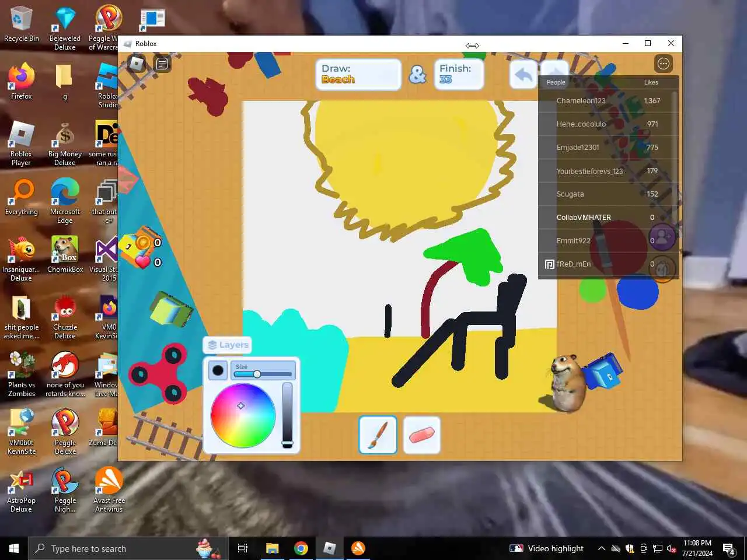The image size is (747, 560).
Task: Pick a color on the color wheel
Action: tap(243, 415)
